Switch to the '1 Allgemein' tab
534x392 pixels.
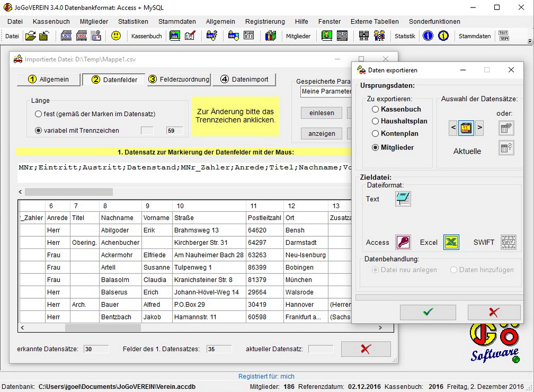coord(48,79)
